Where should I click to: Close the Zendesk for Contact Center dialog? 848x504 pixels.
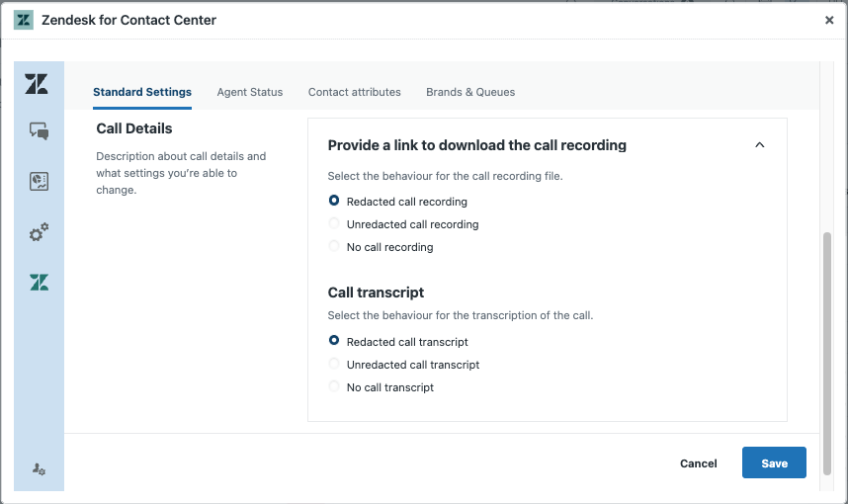click(829, 20)
